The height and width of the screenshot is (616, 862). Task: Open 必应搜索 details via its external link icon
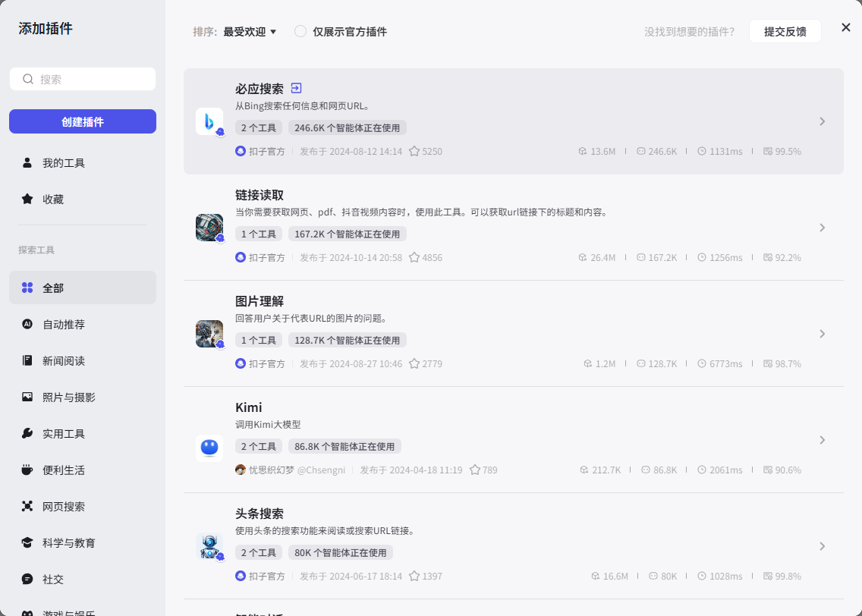click(296, 88)
